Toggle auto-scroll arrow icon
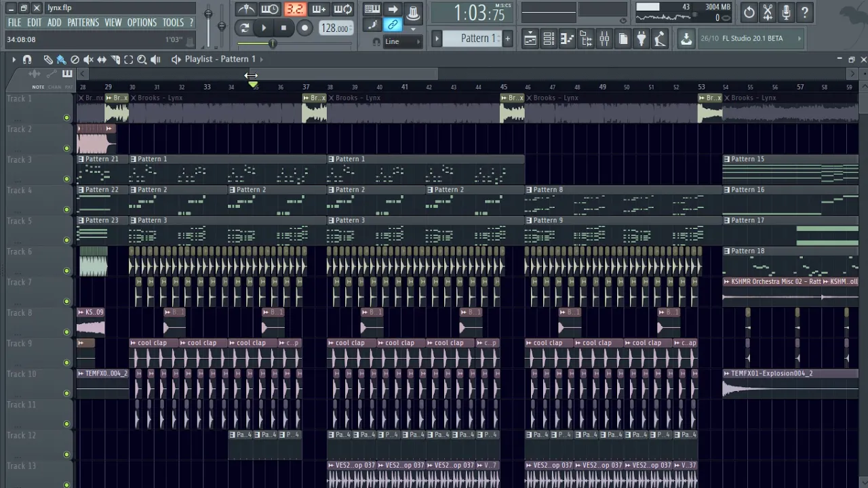This screenshot has width=868, height=488. (x=393, y=9)
